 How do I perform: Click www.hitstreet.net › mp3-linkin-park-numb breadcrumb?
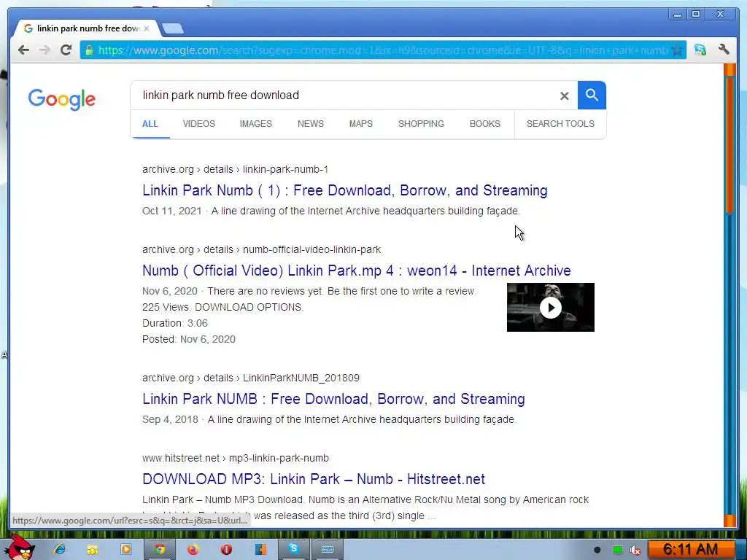point(236,458)
